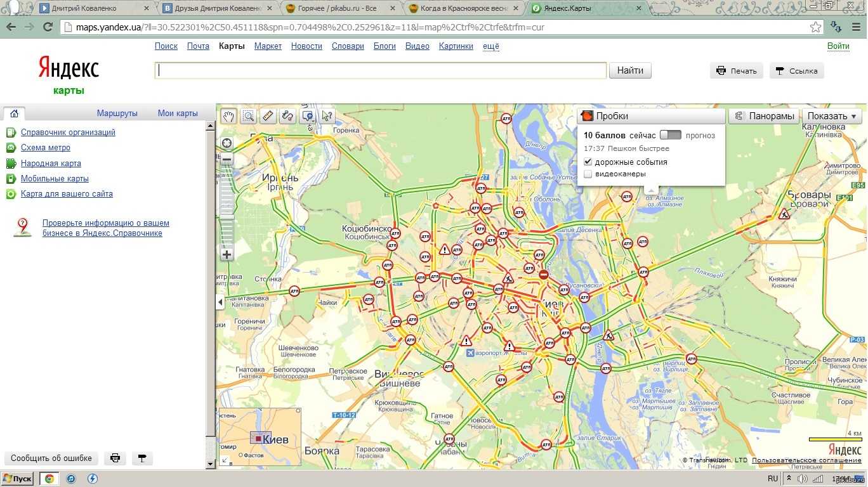Collapse the left sidebar arrow
The image size is (868, 487).
click(x=220, y=302)
